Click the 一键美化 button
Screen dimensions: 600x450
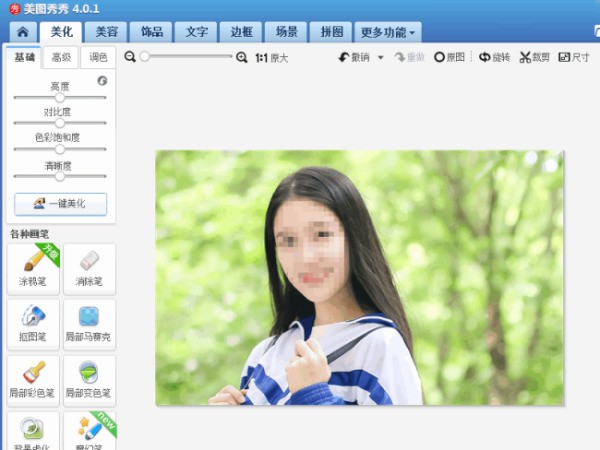click(60, 203)
